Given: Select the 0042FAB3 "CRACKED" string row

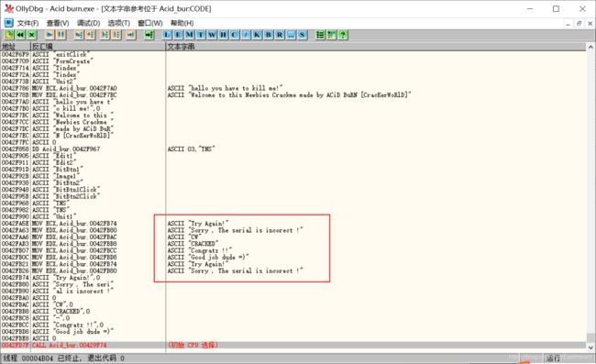Looking at the screenshot, I should [x=293, y=244].
